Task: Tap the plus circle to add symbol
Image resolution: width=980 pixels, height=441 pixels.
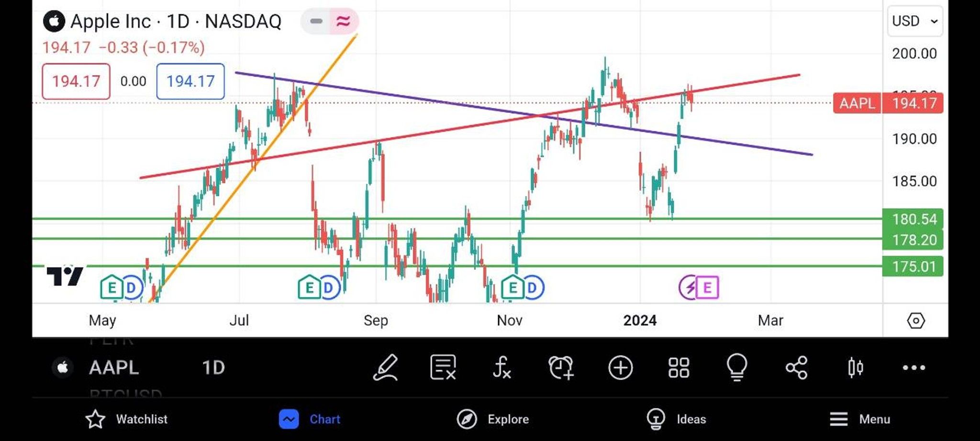Action: pos(621,368)
